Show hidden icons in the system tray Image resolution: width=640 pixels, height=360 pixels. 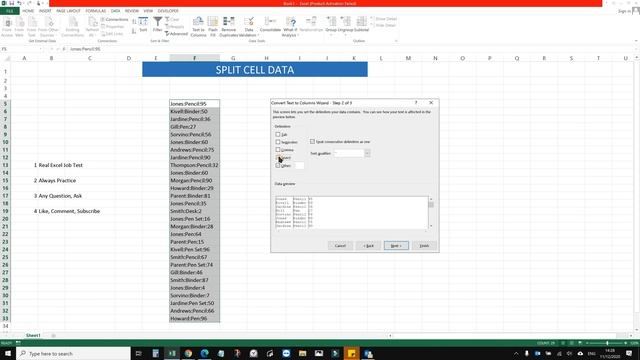click(x=516, y=353)
